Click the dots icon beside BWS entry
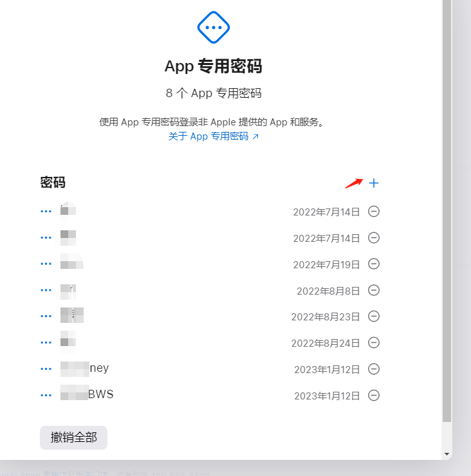Screen dimensions: 471x476 point(46,396)
